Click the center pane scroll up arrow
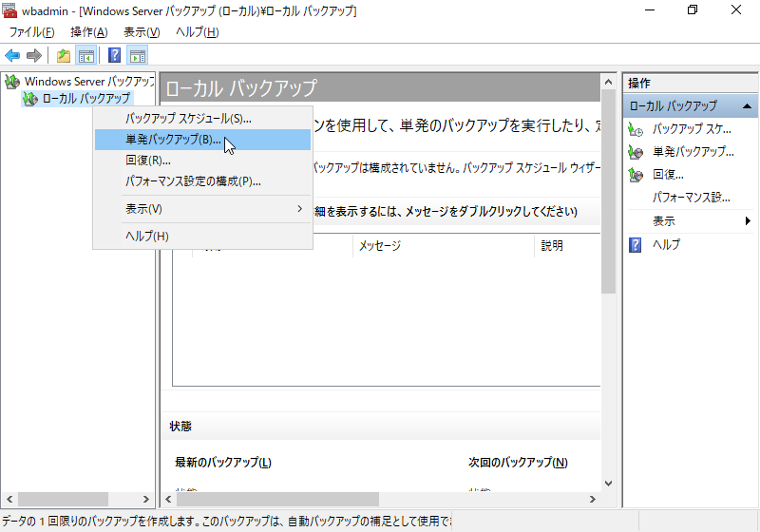 (x=608, y=82)
